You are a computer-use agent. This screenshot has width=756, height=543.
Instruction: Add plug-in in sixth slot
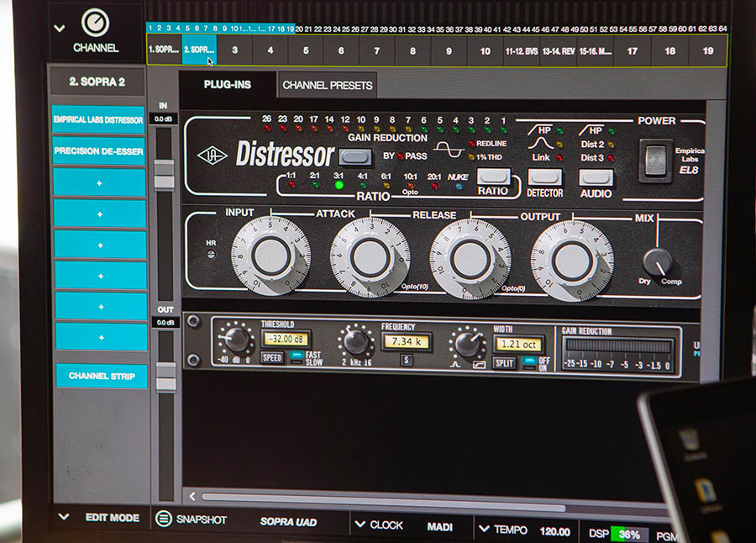coord(101,276)
